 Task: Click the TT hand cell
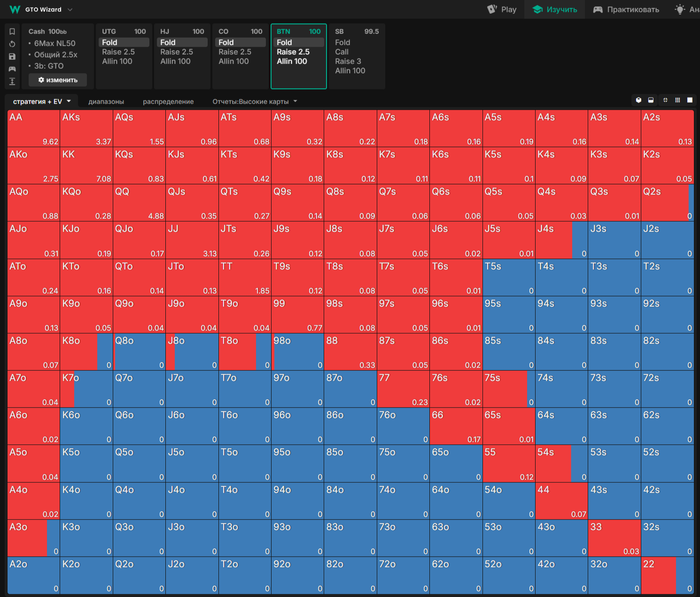pos(245,277)
